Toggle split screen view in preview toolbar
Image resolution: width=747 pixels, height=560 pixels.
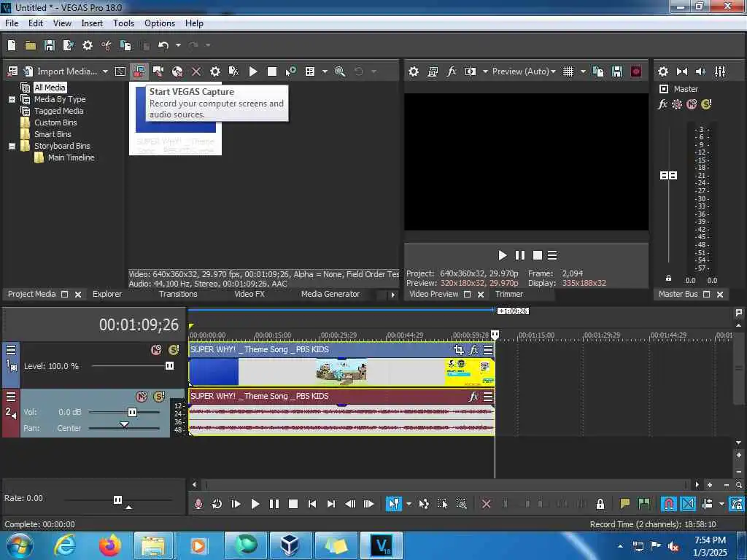point(471,71)
